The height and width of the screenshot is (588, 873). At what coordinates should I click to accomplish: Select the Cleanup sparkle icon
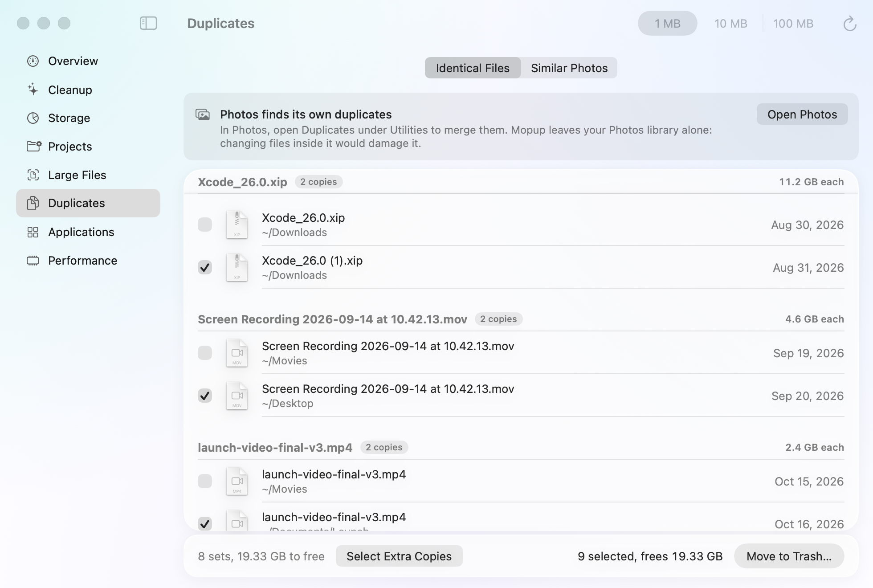[33, 90]
